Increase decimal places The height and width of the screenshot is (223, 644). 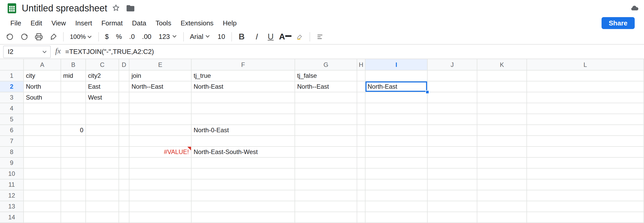point(147,37)
